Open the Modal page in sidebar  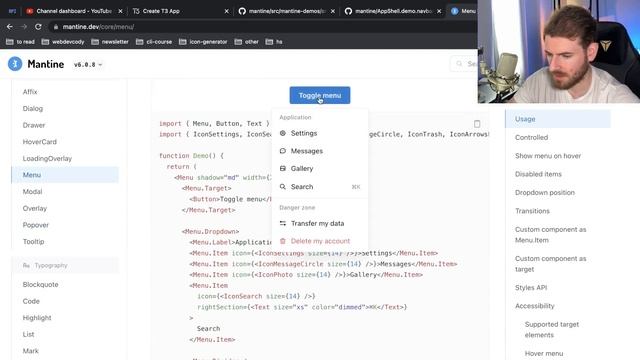click(x=32, y=191)
